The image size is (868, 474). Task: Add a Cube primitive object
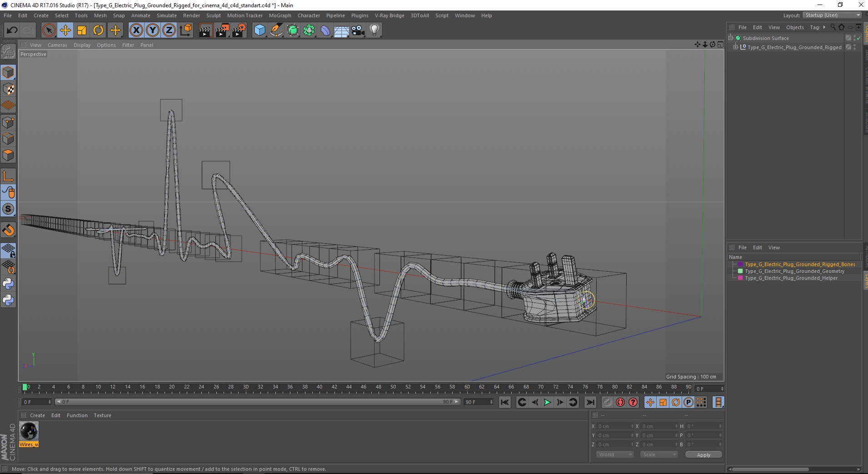pos(259,30)
